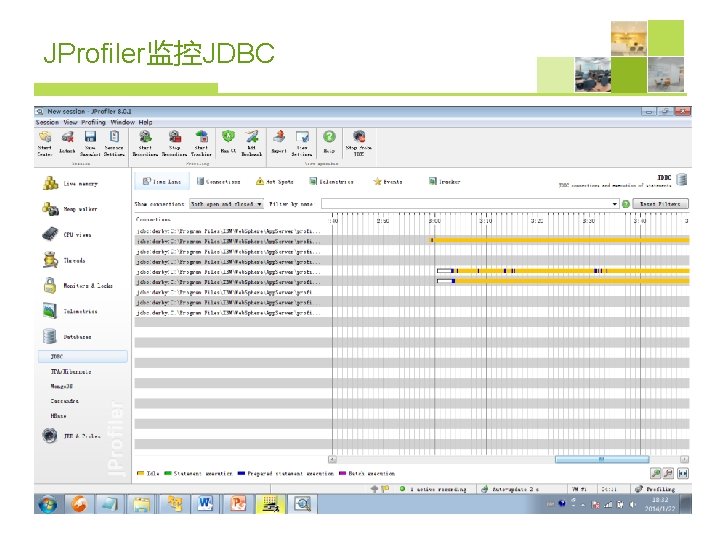This screenshot has width=720, height=540.
Task: Click the Detach session icon
Action: [67, 143]
